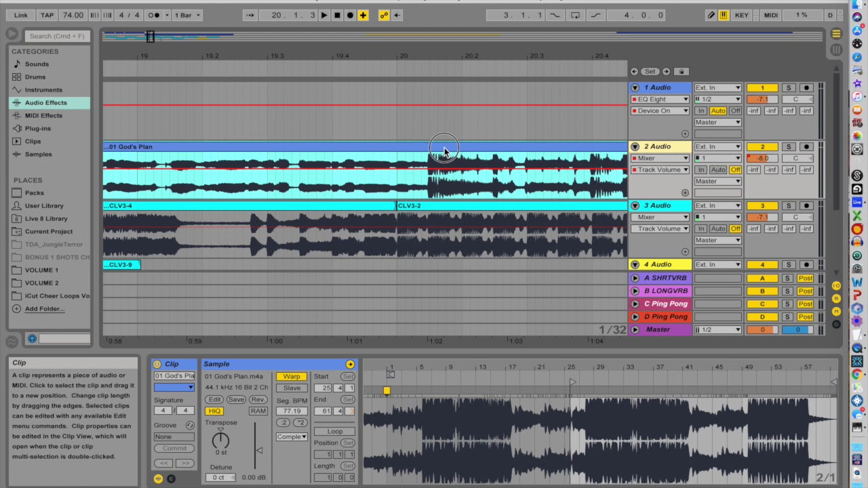Toggle Warp on the sample

click(x=291, y=376)
